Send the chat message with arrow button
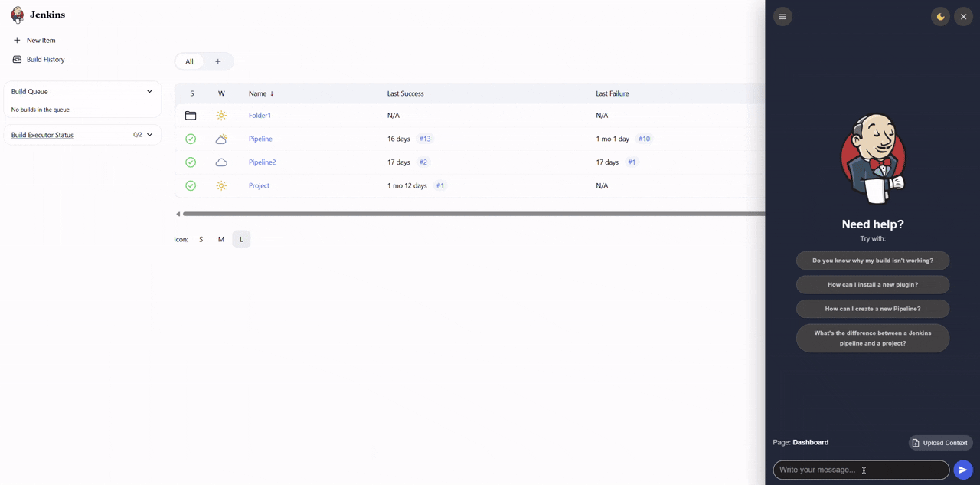The height and width of the screenshot is (485, 980). (x=963, y=470)
